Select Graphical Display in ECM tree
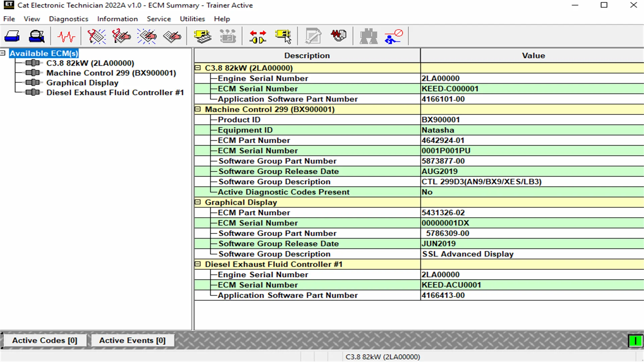 coord(82,82)
